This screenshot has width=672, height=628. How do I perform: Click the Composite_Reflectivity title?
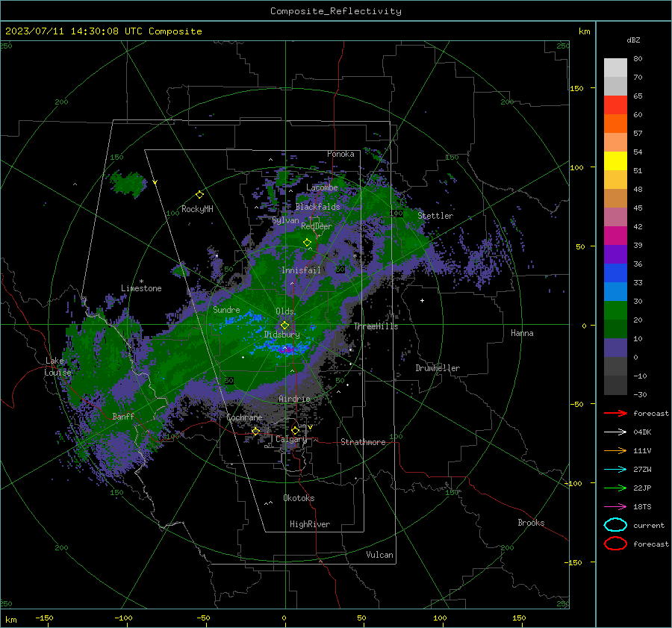(x=336, y=11)
